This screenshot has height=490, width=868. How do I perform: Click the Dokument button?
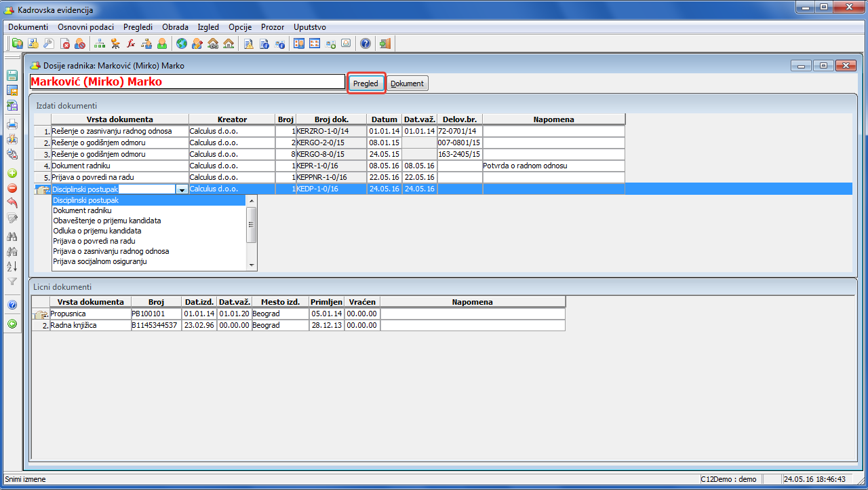coord(408,83)
